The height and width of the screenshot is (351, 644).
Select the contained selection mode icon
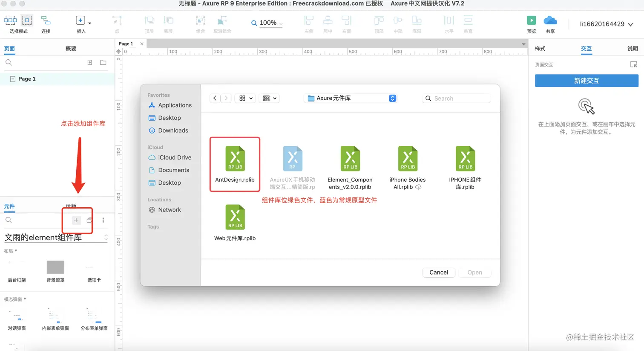pos(27,20)
